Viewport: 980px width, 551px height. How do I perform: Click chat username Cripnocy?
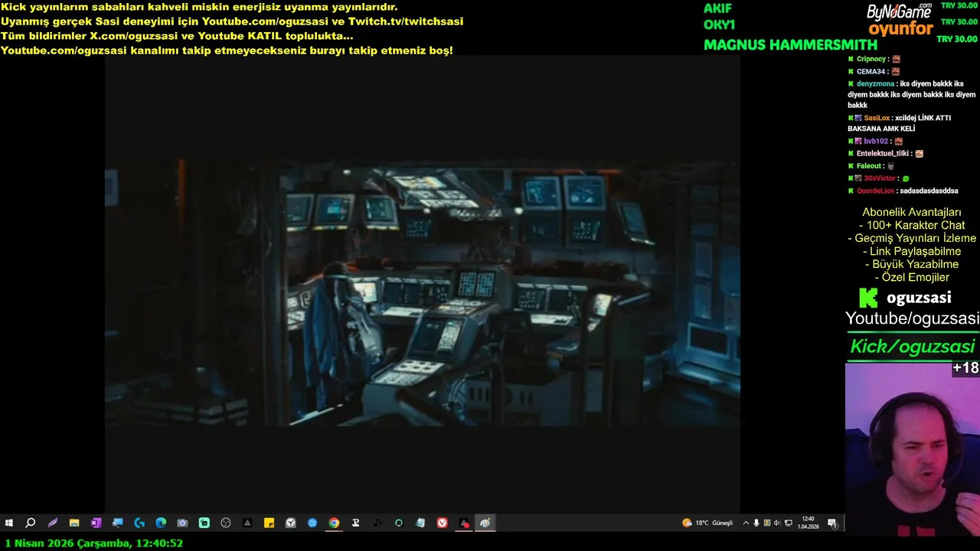click(x=871, y=59)
